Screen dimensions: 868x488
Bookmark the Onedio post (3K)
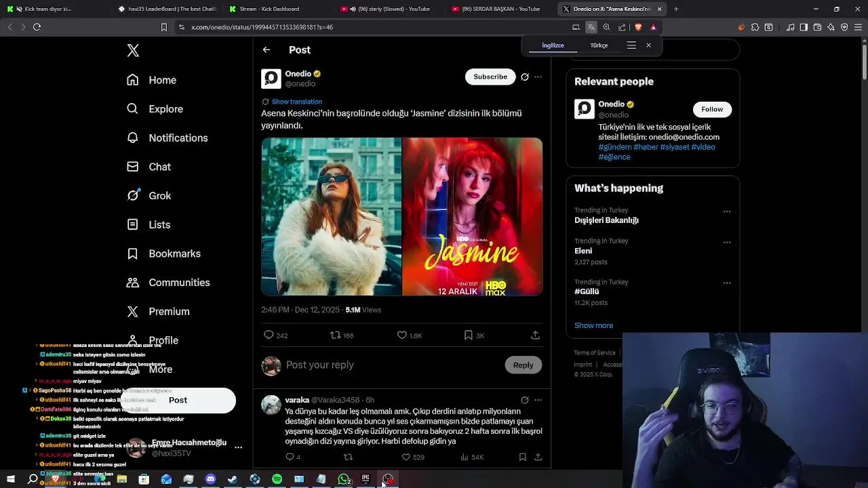(x=474, y=335)
